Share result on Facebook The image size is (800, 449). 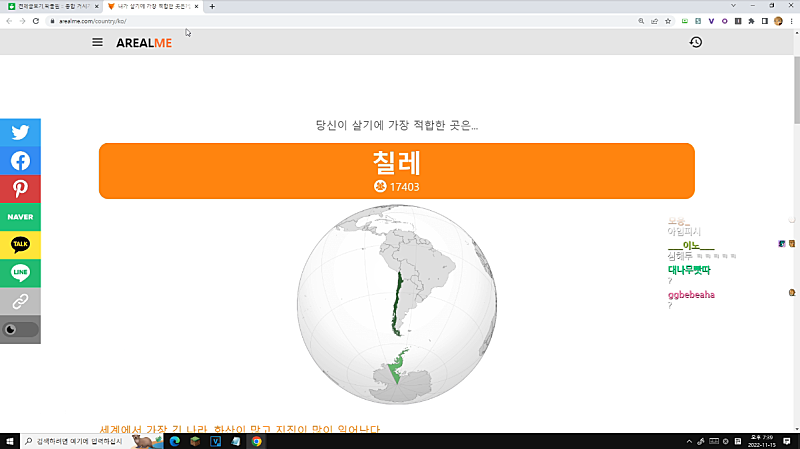click(x=20, y=161)
